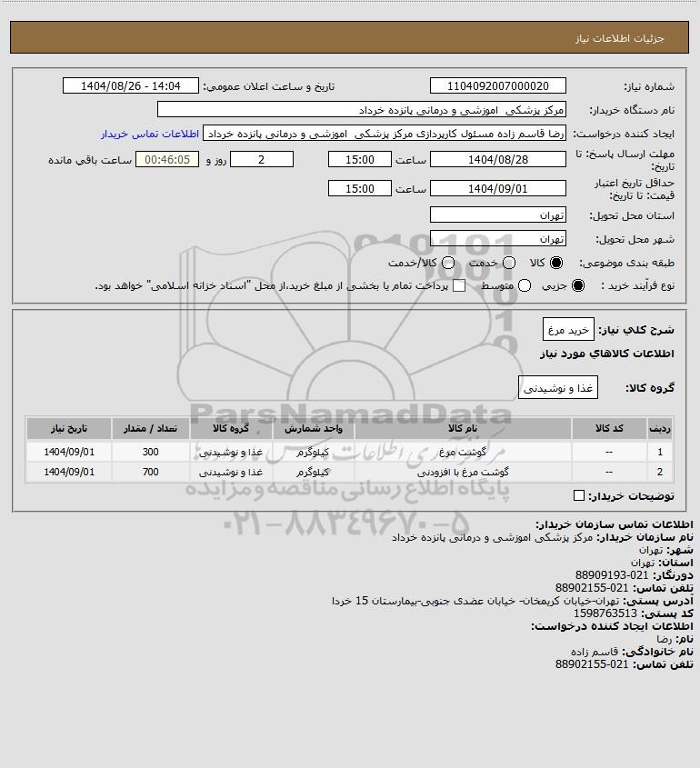Click the remaining time countdown field
This screenshot has height=768, width=700.
[167, 160]
